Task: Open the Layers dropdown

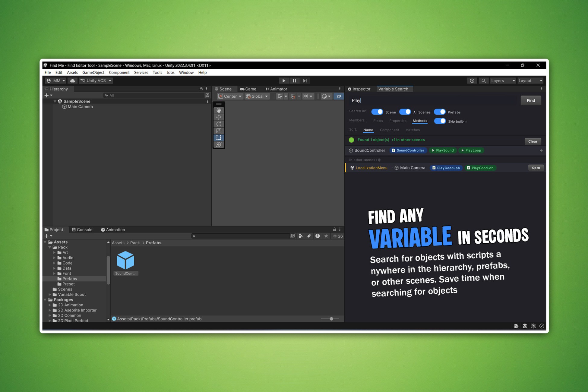Action: click(503, 81)
